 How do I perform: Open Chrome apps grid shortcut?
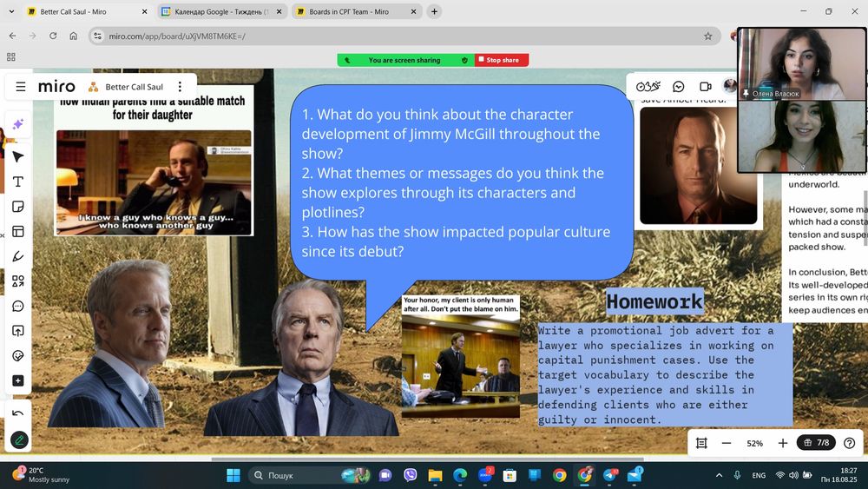pyautogui.click(x=11, y=56)
